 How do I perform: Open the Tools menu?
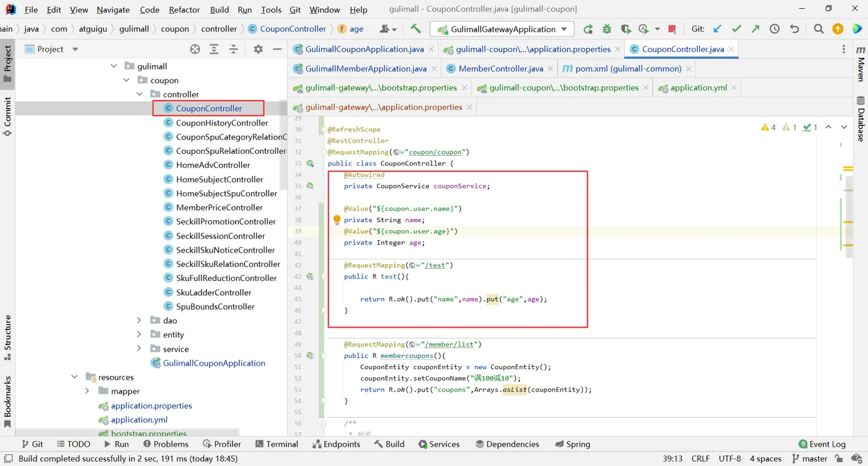click(x=271, y=9)
